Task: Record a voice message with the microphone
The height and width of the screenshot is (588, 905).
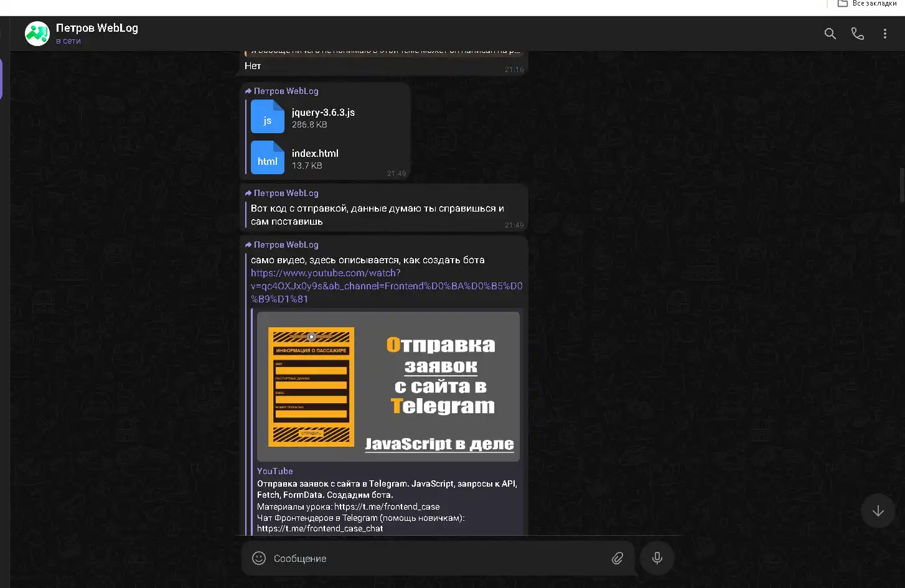Action: (x=657, y=558)
